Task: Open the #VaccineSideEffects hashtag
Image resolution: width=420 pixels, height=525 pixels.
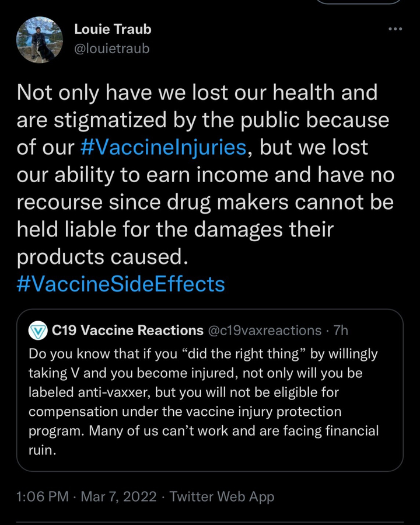Action: pyautogui.click(x=121, y=284)
